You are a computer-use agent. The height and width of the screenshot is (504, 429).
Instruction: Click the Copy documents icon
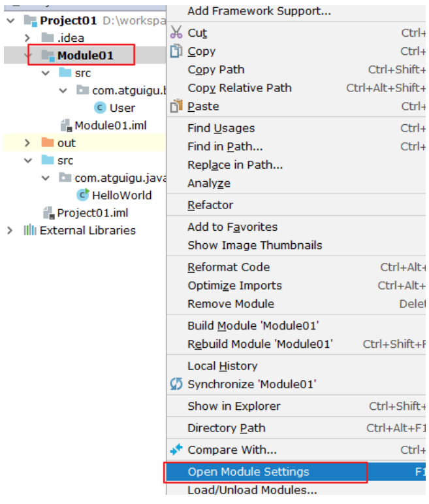click(176, 51)
